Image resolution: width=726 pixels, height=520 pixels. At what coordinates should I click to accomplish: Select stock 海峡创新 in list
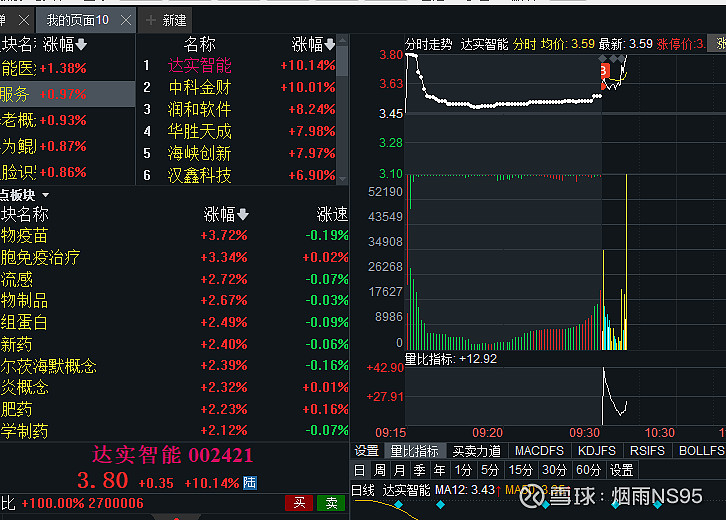pos(200,154)
